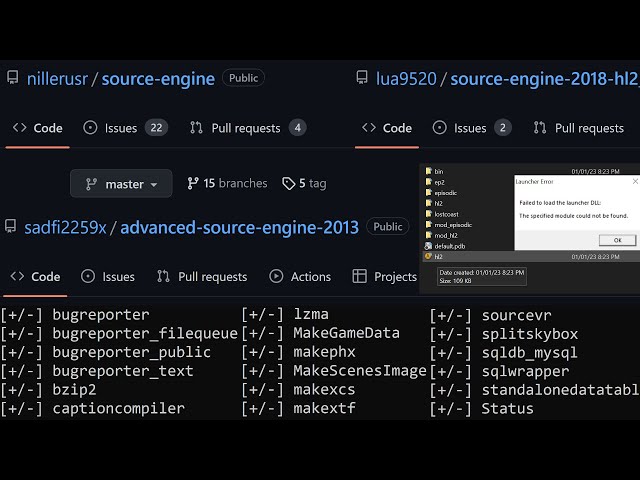640x480 pixels.
Task: Toggle [+/-] for sqldb_mysql
Action: [x=451, y=353]
